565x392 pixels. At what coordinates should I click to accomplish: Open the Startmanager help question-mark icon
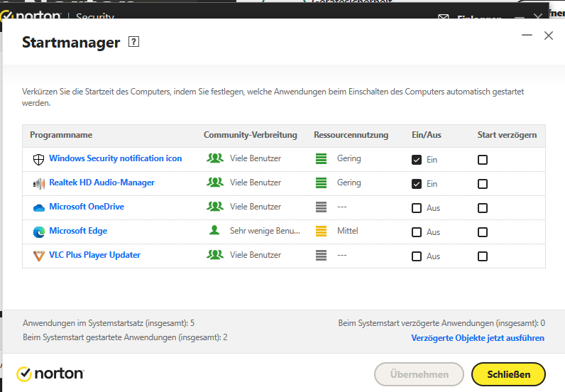pos(133,42)
